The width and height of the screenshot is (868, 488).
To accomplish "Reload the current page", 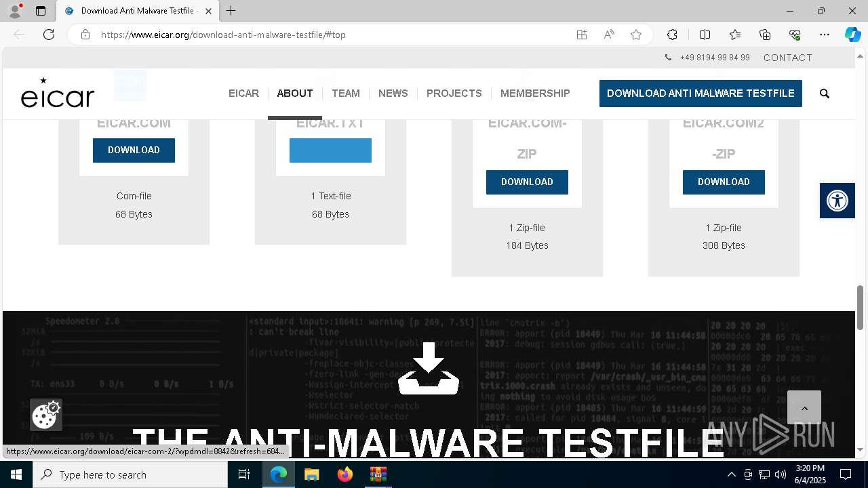I will pyautogui.click(x=49, y=35).
